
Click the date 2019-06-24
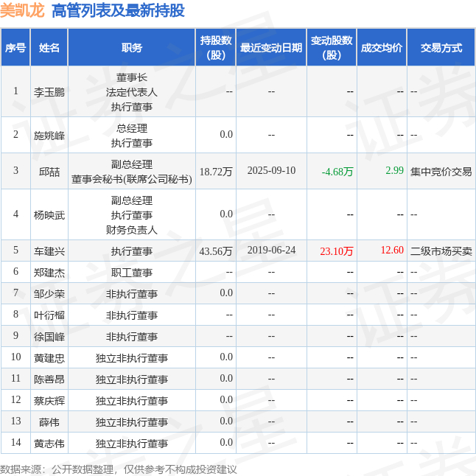271,250
